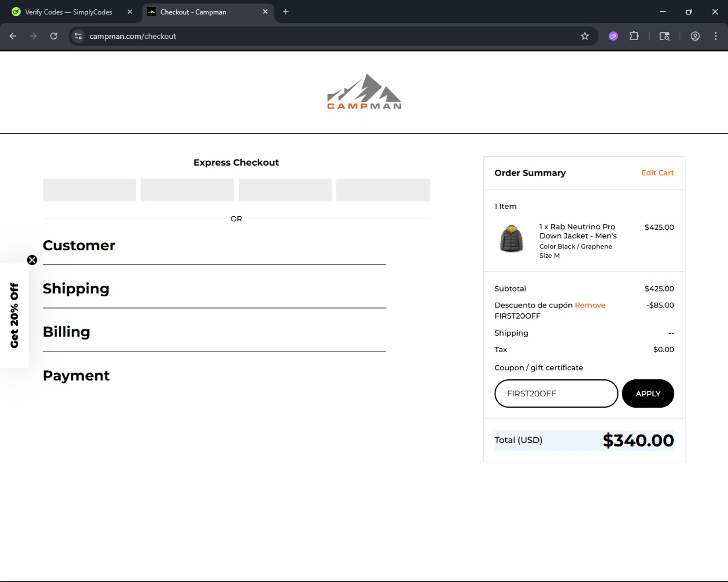Reload the checkout page
The width and height of the screenshot is (728, 582).
pyautogui.click(x=54, y=36)
